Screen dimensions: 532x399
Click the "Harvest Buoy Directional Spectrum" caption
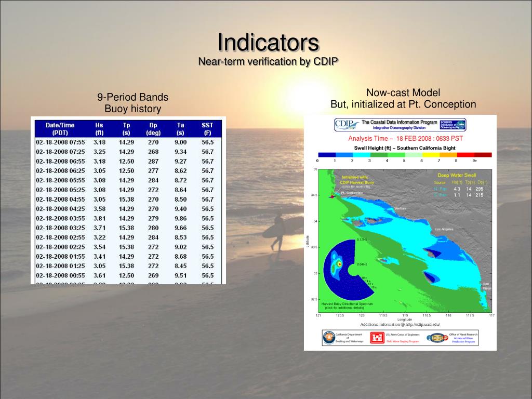click(x=347, y=304)
